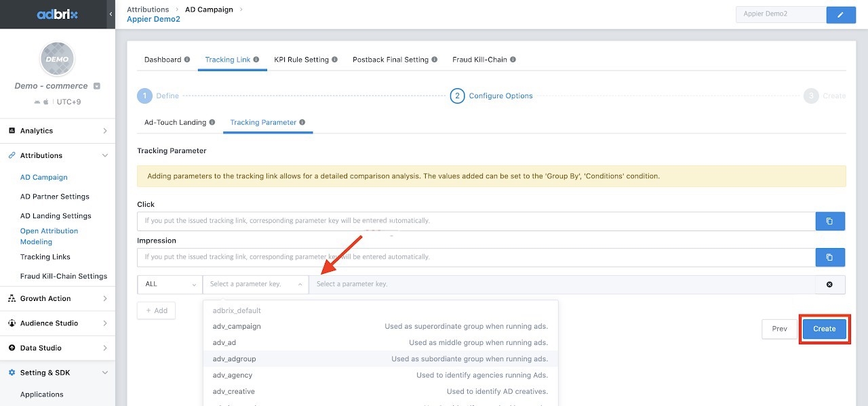This screenshot has height=406, width=868.
Task: Open the Postback Final Setting tab
Action: coord(390,60)
